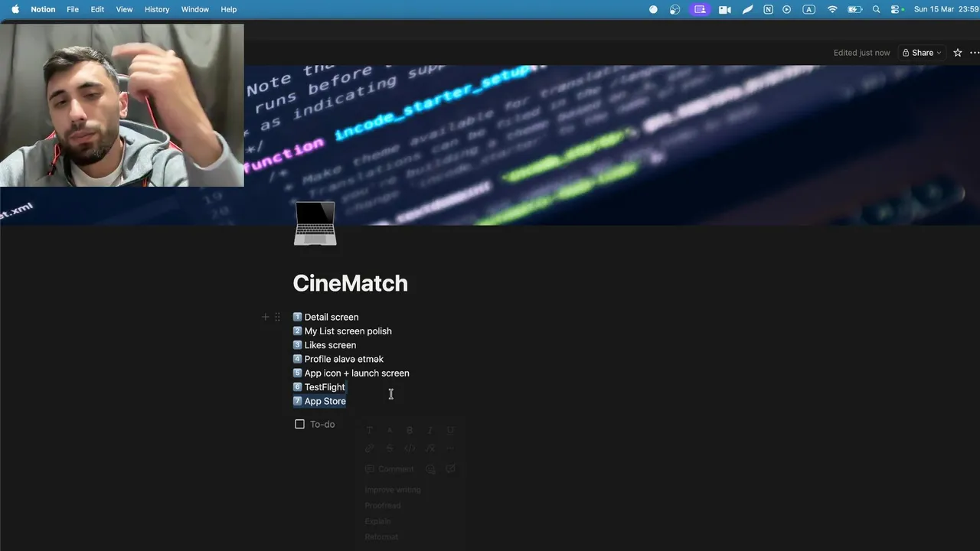Click the '6 TestFlight' line

[x=319, y=387]
